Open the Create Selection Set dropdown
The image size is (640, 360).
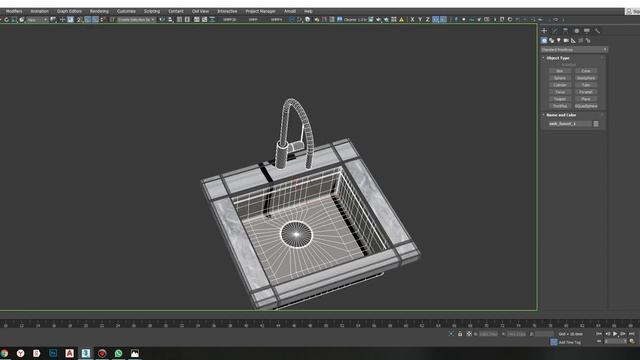coord(136,20)
